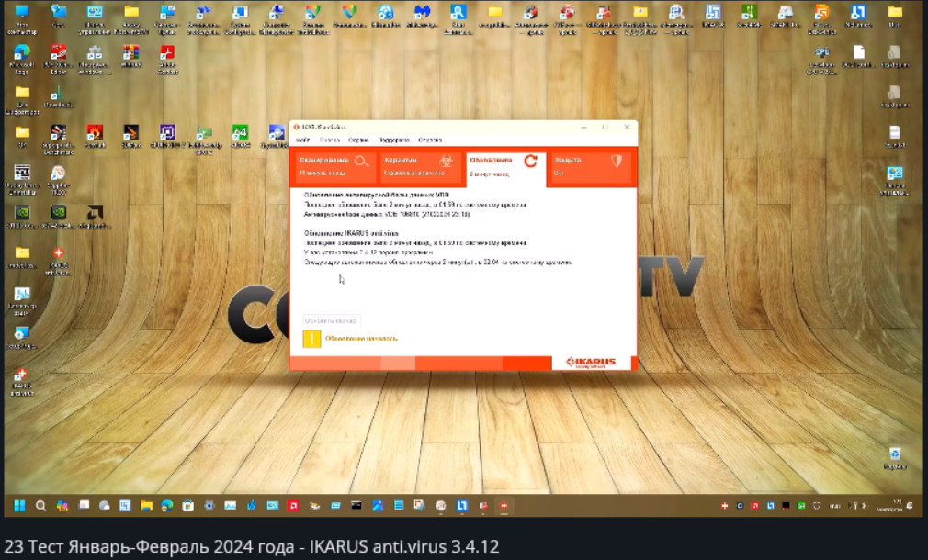This screenshot has width=928, height=560.
Task: Open the Recycle Bin desktop icon
Action: click(894, 459)
